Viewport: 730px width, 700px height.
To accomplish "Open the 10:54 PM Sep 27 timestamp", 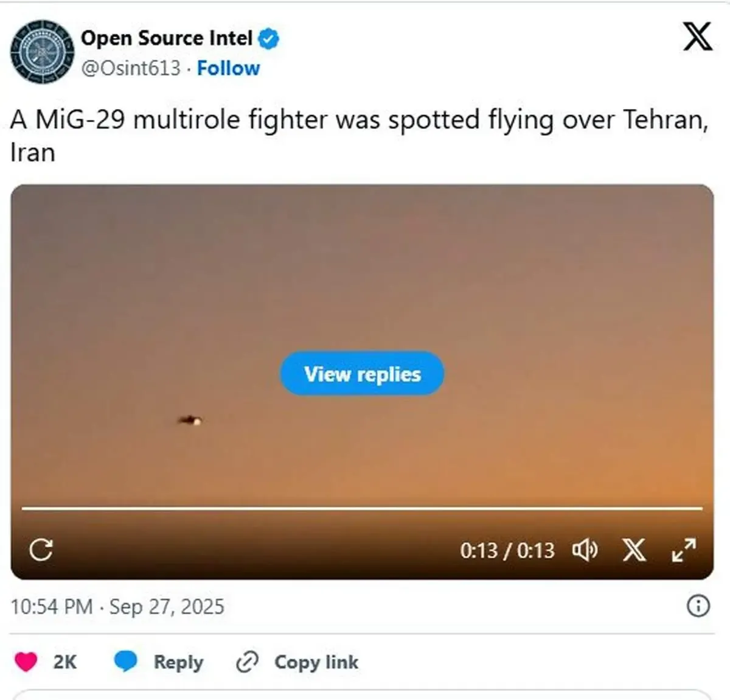I will 117,607.
